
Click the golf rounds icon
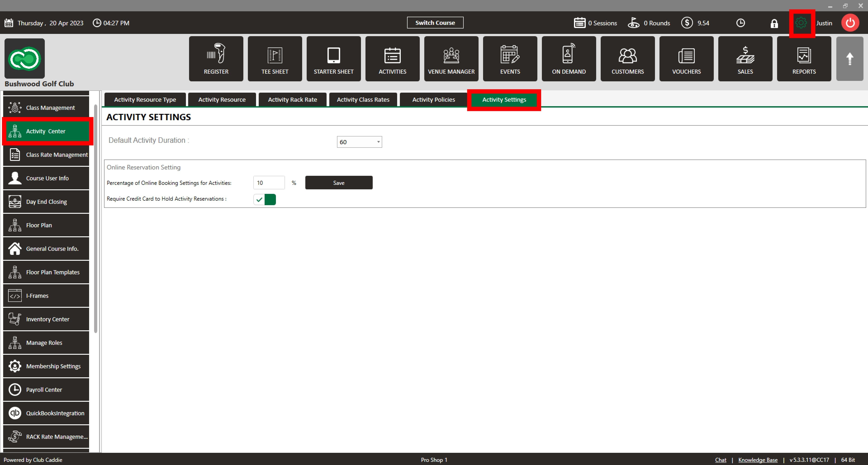633,23
